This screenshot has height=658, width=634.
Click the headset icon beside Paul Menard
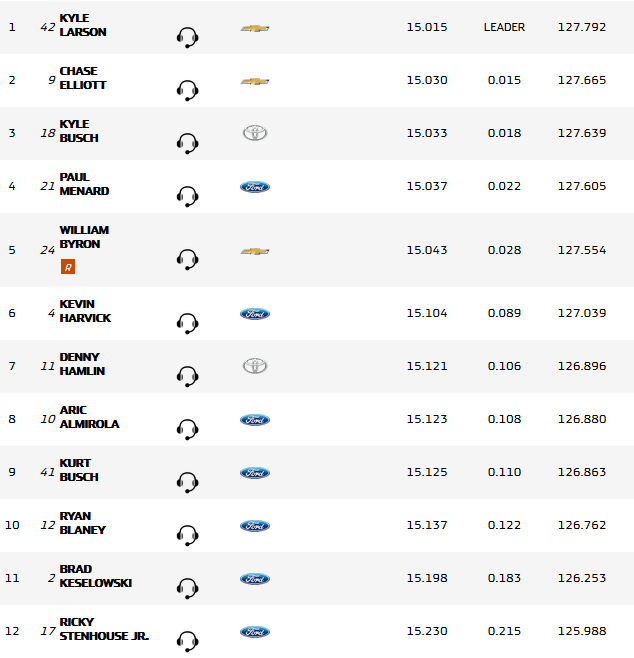(x=187, y=196)
